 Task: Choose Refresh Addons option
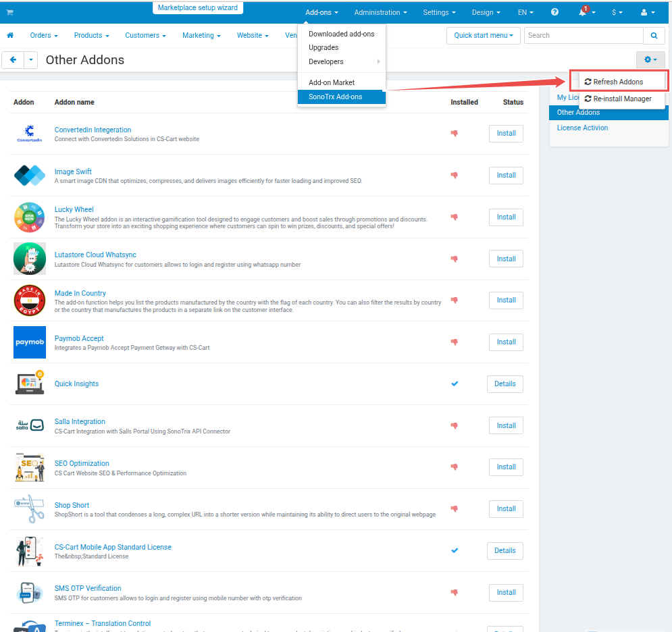618,82
